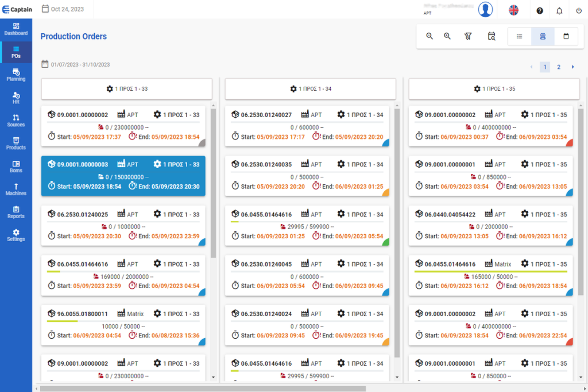588x392 pixels.
Task: Click the 1 ΠΡΟΣ 1 - 34 column header
Action: (x=310, y=89)
